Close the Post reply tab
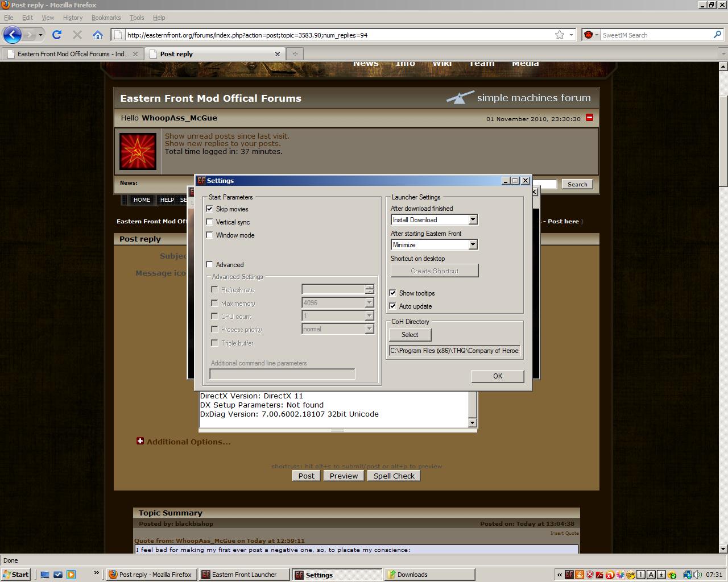The image size is (728, 582). click(x=278, y=54)
